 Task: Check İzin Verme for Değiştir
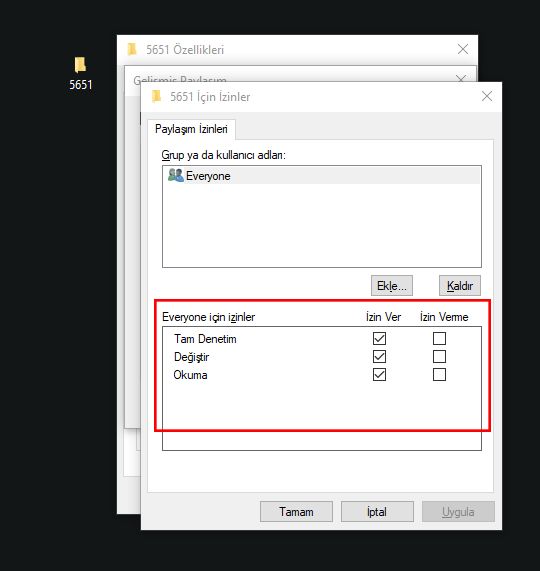click(439, 357)
